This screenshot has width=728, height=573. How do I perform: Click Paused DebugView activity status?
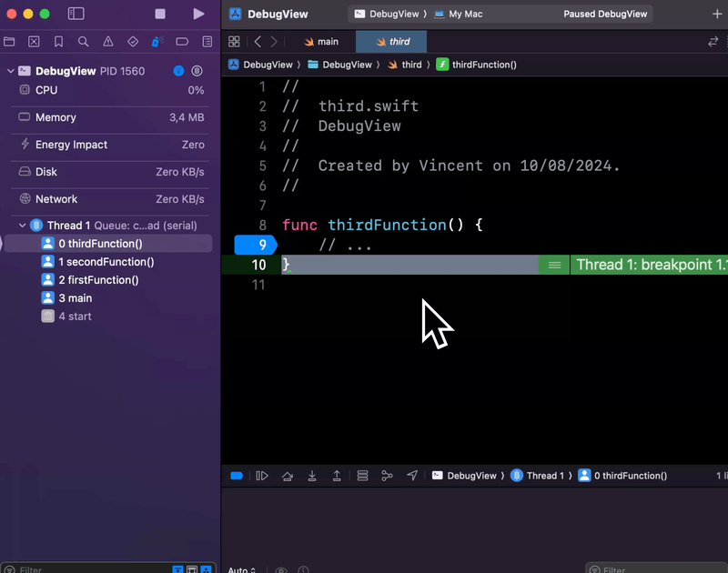point(605,14)
